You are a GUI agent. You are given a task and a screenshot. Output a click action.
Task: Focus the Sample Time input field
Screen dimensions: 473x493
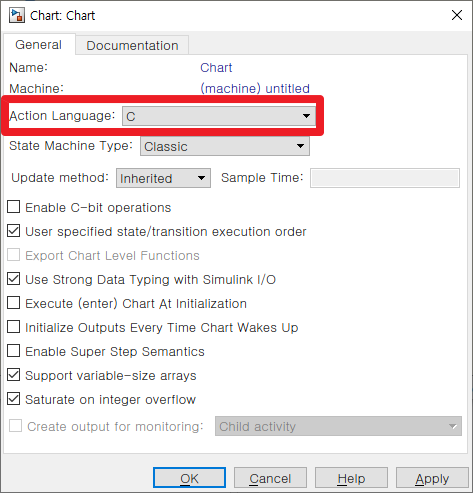tap(385, 178)
